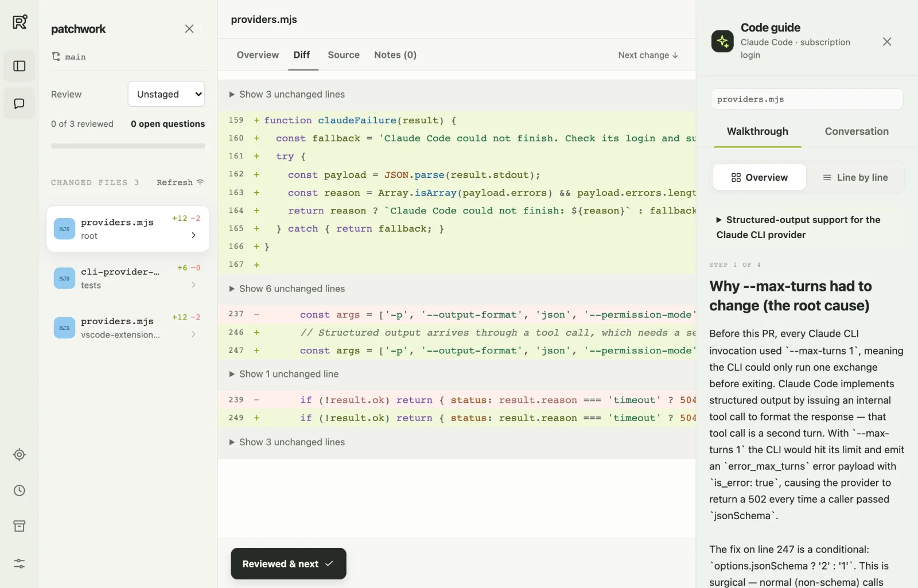
Task: Select the Diff tab
Action: (302, 55)
